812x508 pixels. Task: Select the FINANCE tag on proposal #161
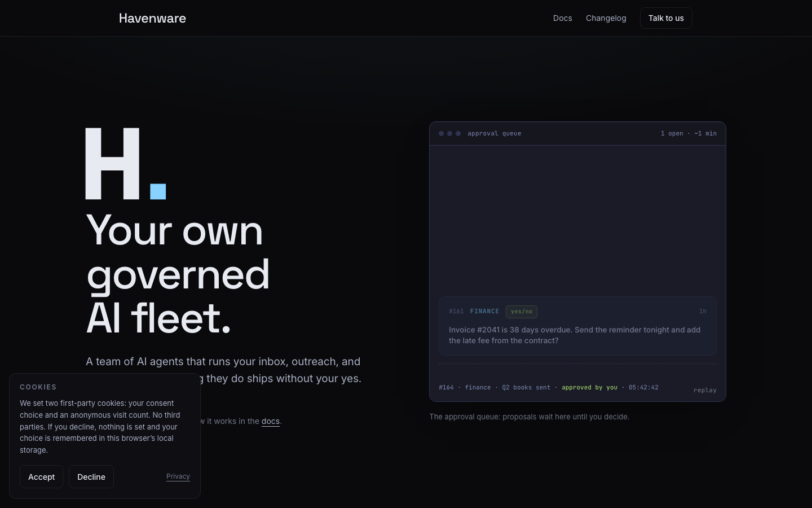point(484,311)
